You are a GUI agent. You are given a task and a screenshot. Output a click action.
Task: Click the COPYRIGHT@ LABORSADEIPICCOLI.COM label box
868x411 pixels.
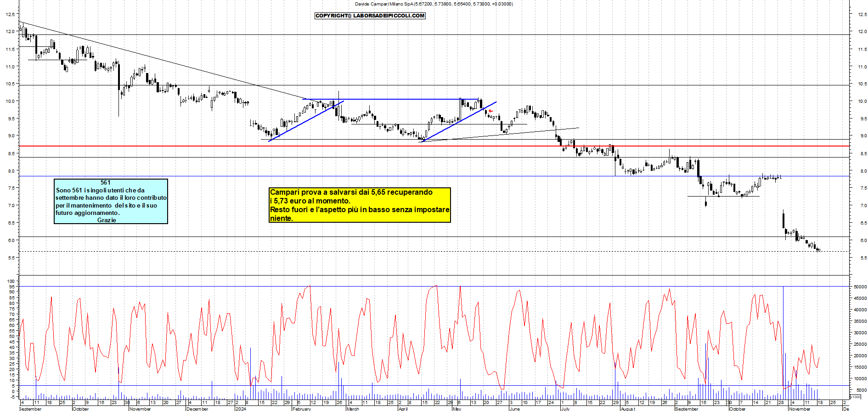(x=370, y=16)
